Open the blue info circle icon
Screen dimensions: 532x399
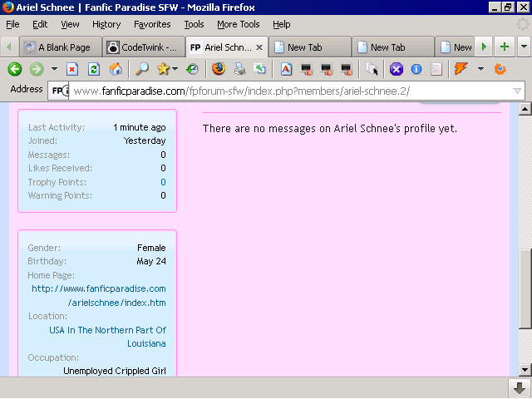coord(416,69)
